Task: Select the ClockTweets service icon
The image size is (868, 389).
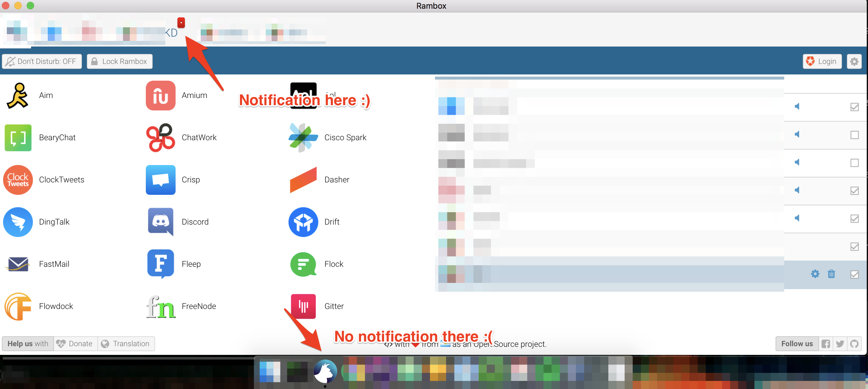Action: tap(18, 180)
